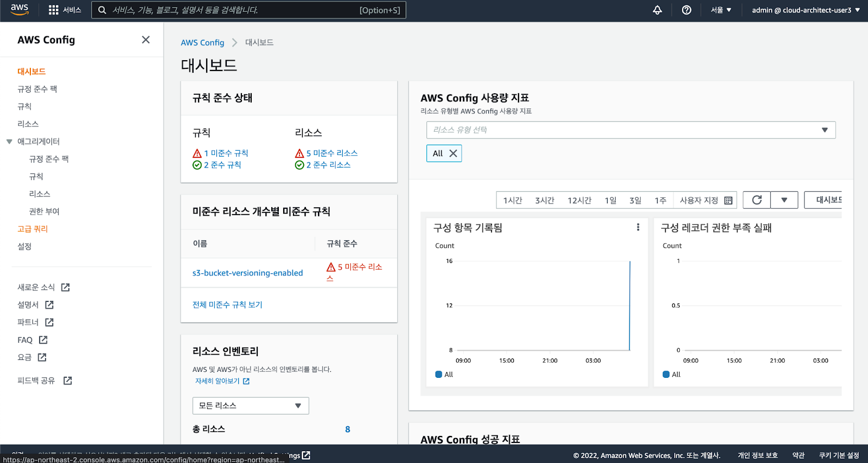Open the 5 미준수 리소스 link in status card
The image size is (868, 463).
tap(332, 153)
